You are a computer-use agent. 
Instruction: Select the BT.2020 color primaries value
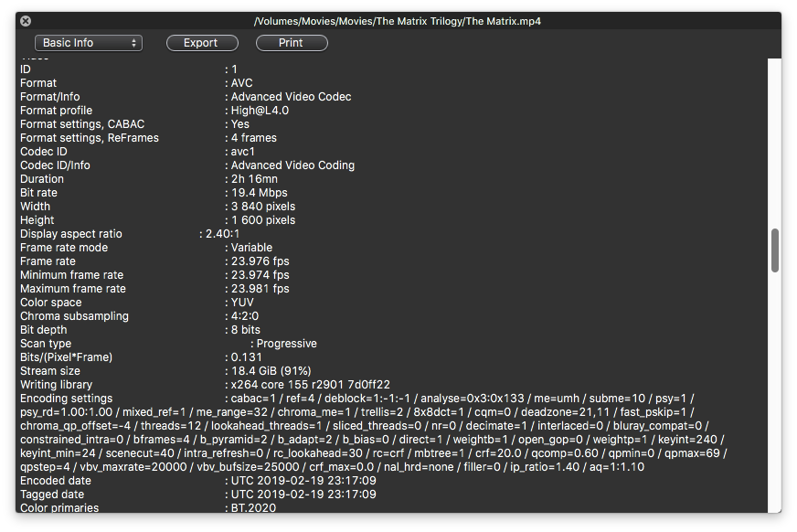[x=254, y=507]
